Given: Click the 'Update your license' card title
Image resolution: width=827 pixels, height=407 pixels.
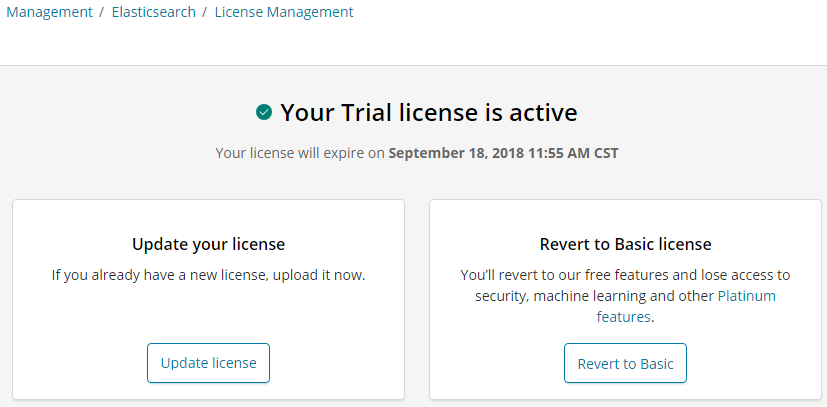Looking at the screenshot, I should tap(208, 244).
